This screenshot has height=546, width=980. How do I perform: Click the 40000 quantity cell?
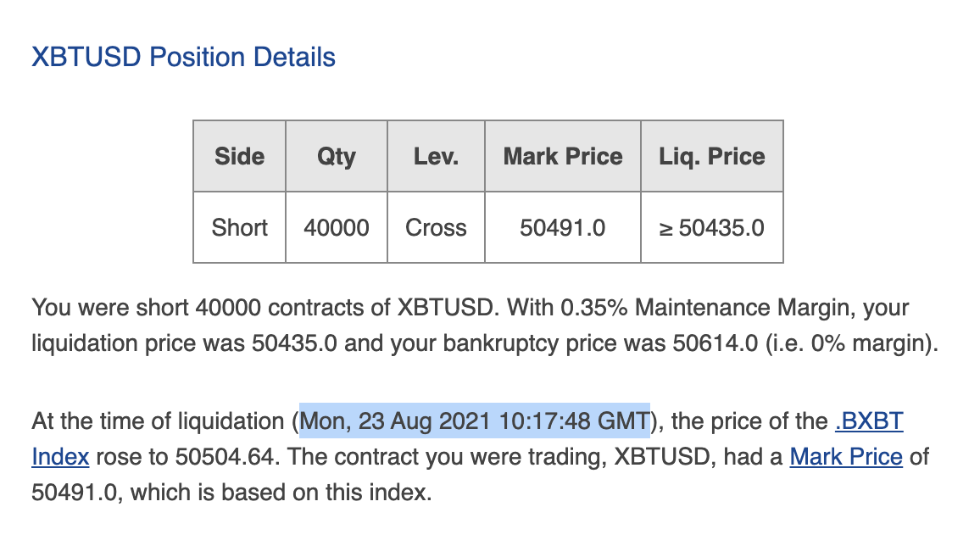click(337, 227)
